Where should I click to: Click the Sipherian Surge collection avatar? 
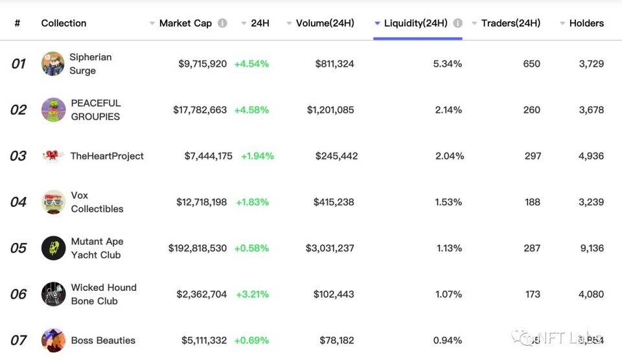[53, 63]
